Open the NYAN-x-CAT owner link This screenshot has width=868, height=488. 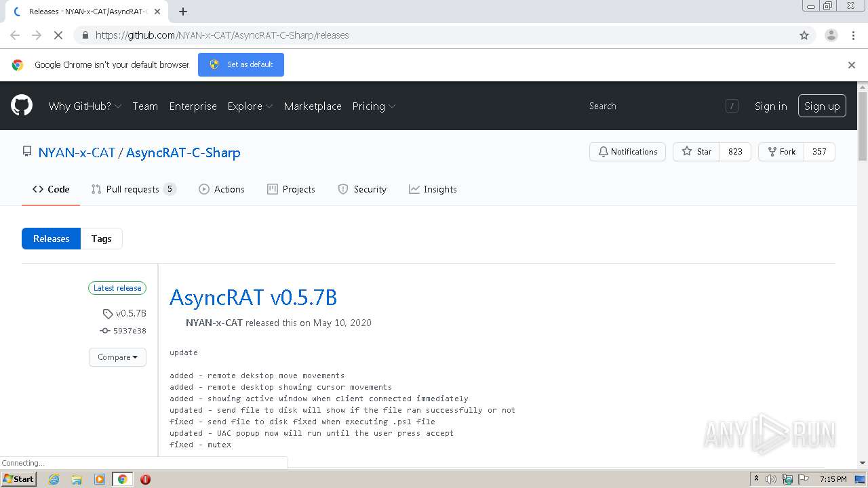77,152
